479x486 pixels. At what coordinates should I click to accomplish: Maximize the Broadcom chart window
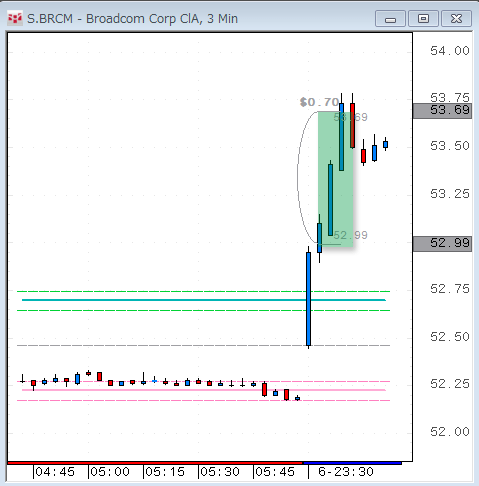point(423,18)
